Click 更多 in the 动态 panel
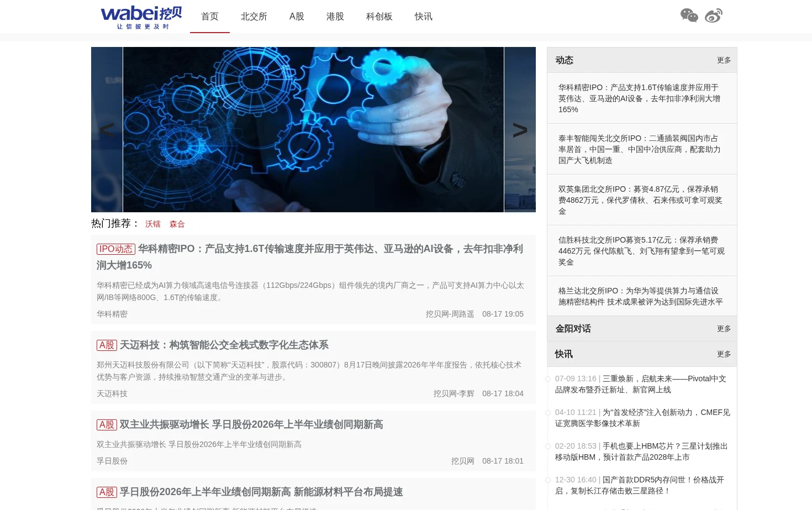This screenshot has width=812, height=510. coord(724,60)
